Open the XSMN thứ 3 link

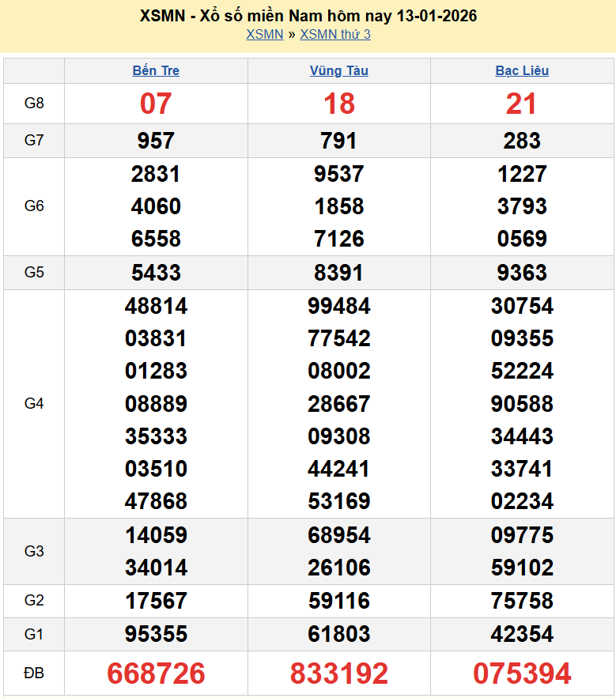coord(335,34)
